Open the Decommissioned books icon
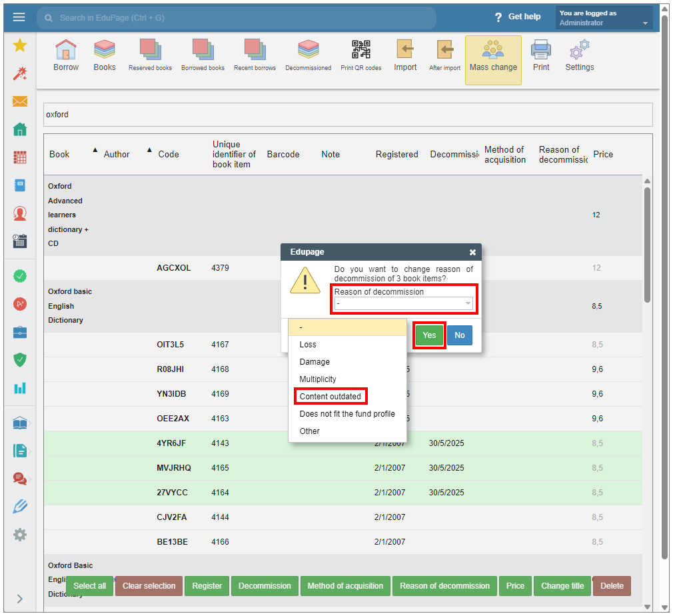 click(x=308, y=55)
